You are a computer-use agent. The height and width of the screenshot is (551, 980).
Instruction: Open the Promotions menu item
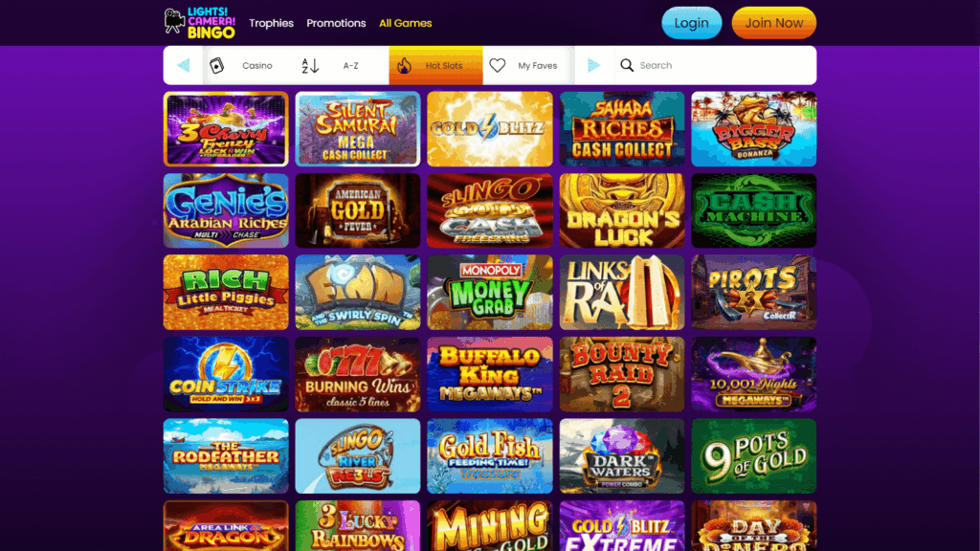coord(336,23)
